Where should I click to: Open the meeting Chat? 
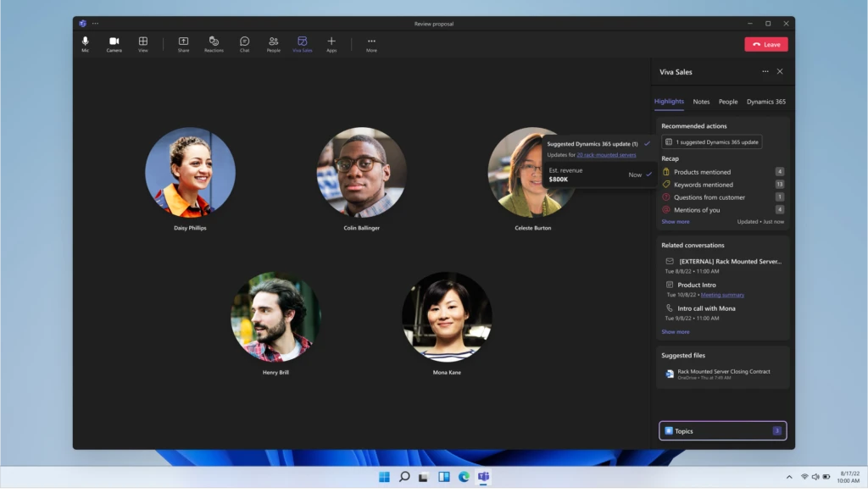(x=244, y=42)
